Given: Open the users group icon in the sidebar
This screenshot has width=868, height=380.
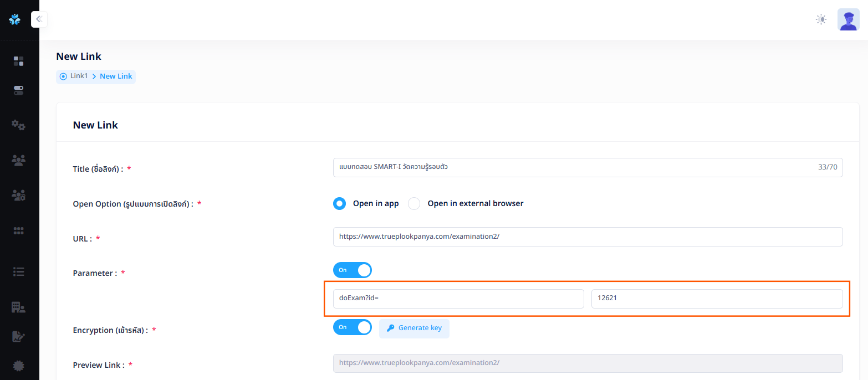Looking at the screenshot, I should click(x=18, y=161).
